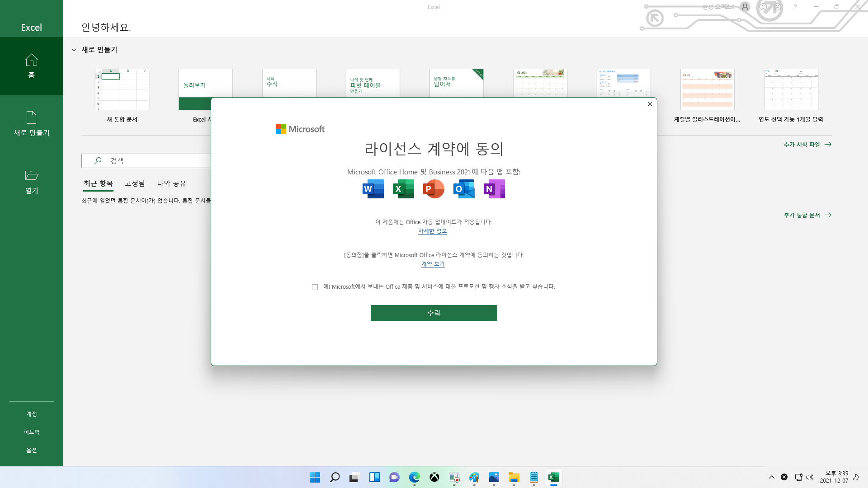Open 피드백 in sidebar
The height and width of the screenshot is (488, 868).
[32, 432]
